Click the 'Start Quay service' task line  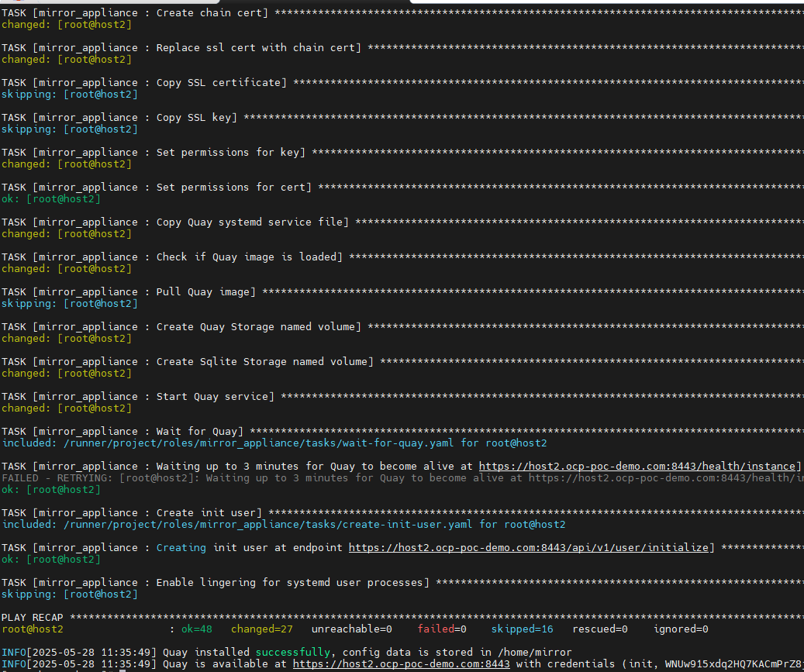[x=402, y=396]
